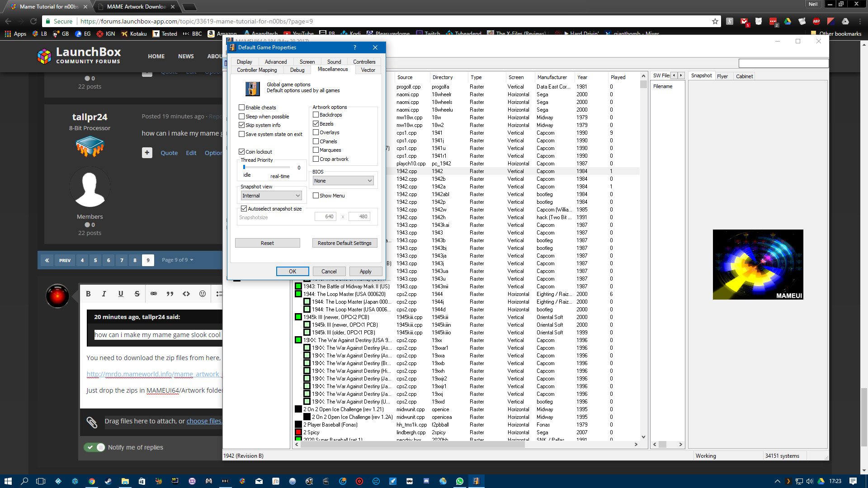
Task: Open the emoji picker icon
Action: 203,294
